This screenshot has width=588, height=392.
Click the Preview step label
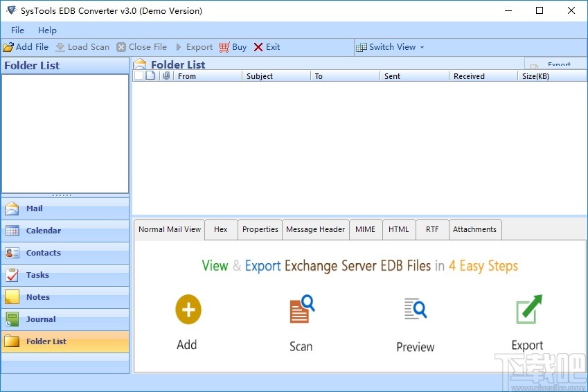[415, 347]
